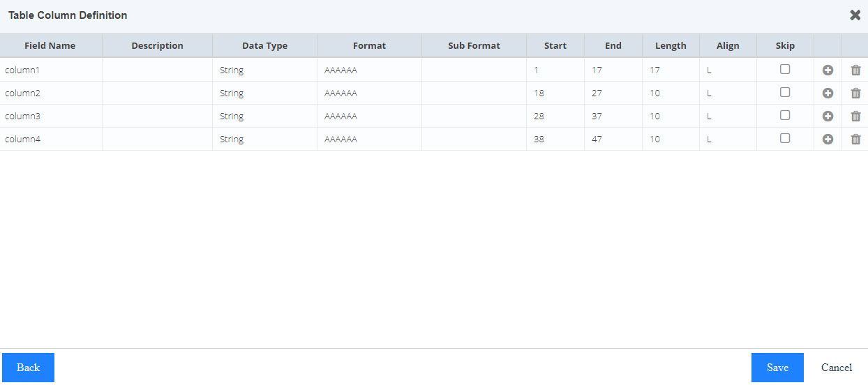Viewport: 868px width, 385px height.
Task: Enable the Skip checkbox for column1
Action: [785, 69]
